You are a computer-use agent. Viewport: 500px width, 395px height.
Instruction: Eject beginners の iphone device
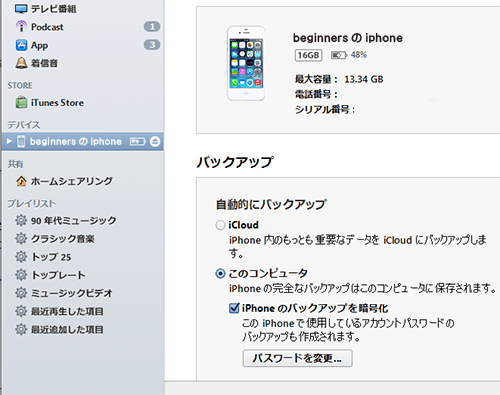point(155,141)
